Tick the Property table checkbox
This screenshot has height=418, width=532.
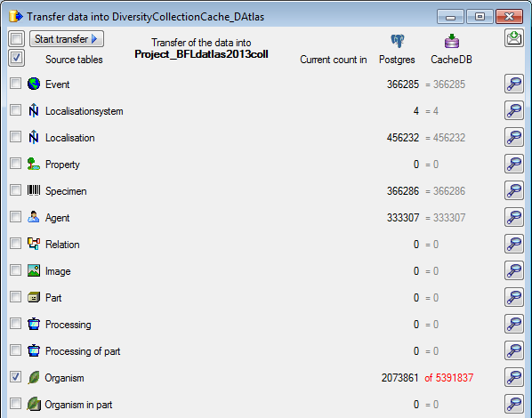click(x=15, y=163)
